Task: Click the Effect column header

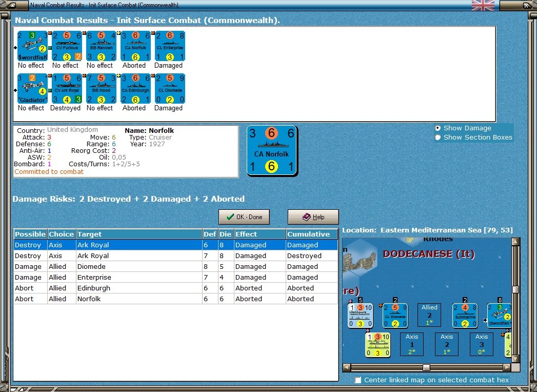Action: coord(260,234)
